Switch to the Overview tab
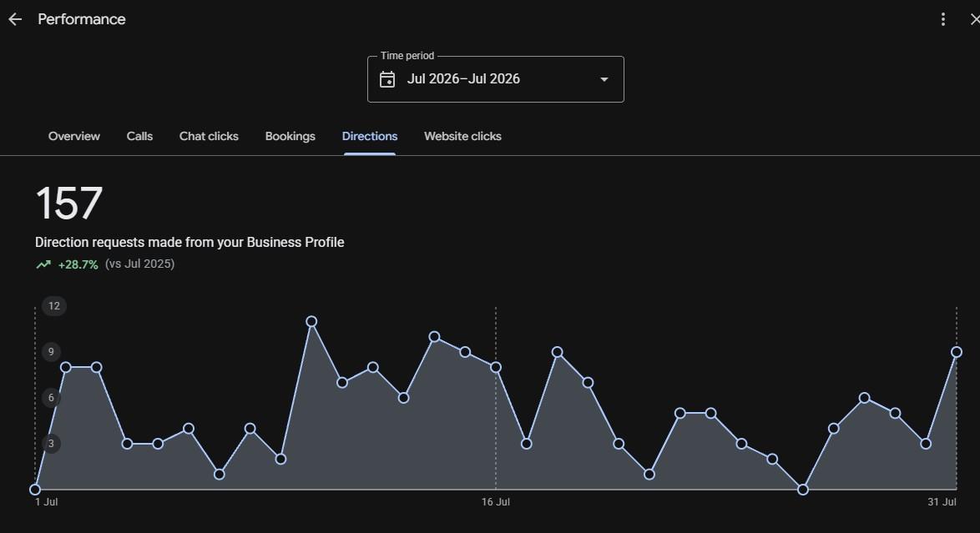Image resolution: width=980 pixels, height=533 pixels. click(73, 136)
